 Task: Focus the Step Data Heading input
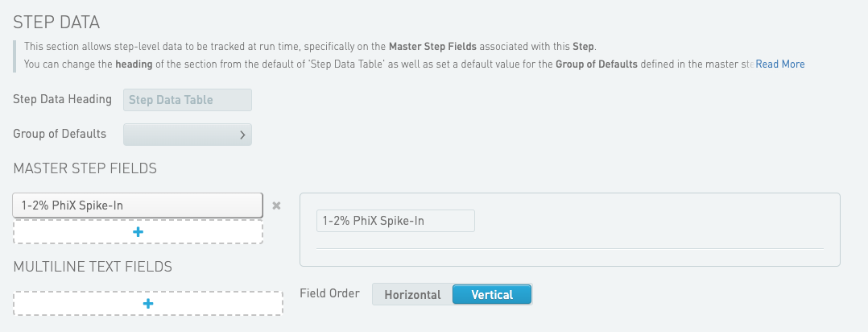pyautogui.click(x=188, y=100)
